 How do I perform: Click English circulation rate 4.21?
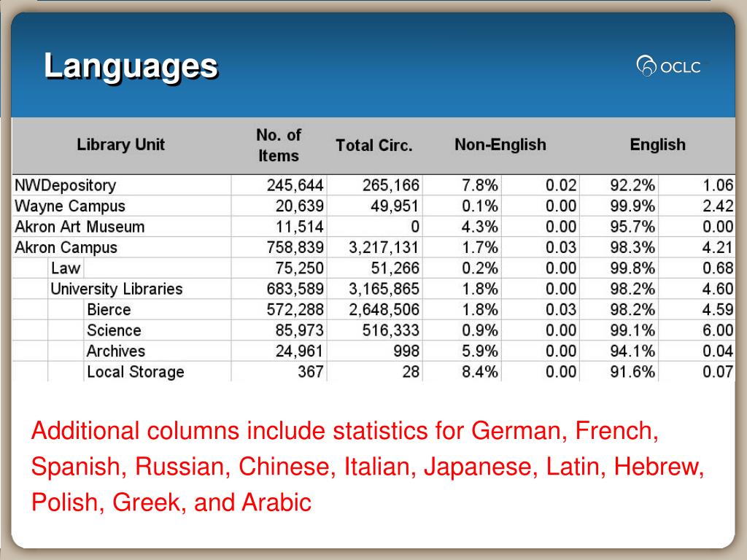point(718,247)
